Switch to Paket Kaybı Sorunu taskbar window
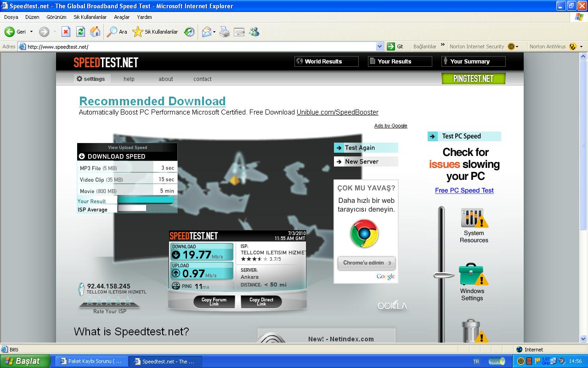This screenshot has height=368, width=588. (x=92, y=362)
